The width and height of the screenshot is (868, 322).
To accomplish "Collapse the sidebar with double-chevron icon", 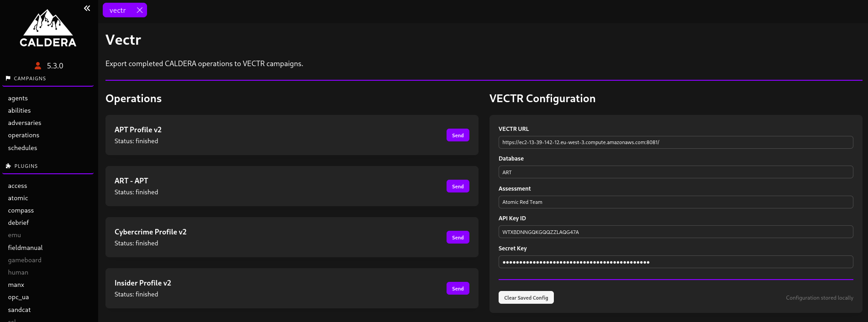I will point(87,8).
